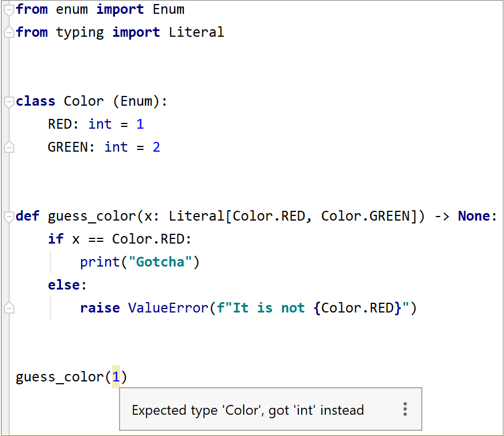The height and width of the screenshot is (436, 504).
Task: Place cursor on the GREEN enum member
Action: [x=69, y=146]
